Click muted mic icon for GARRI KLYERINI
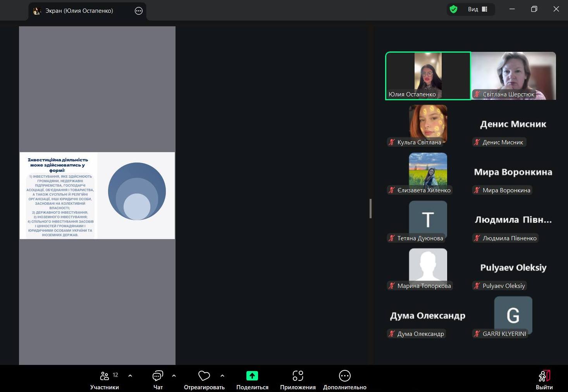 coord(477,334)
